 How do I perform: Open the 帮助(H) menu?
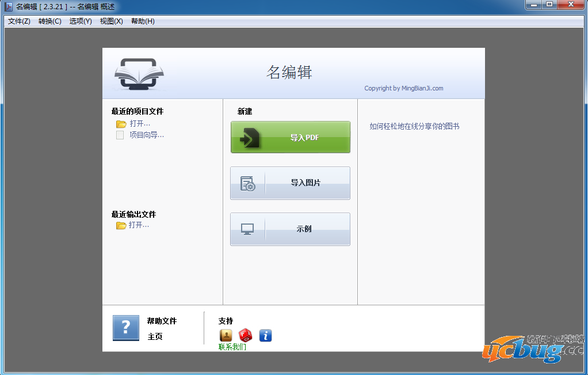click(x=143, y=21)
